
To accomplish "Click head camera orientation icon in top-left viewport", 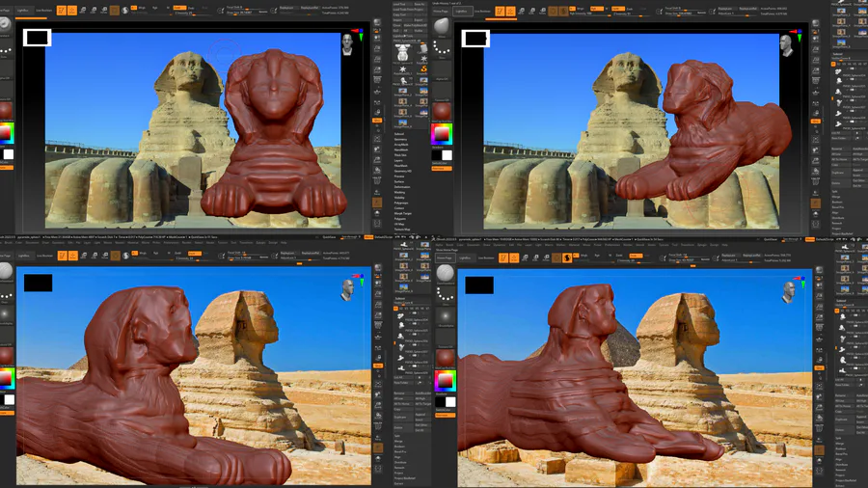I will click(x=347, y=44).
